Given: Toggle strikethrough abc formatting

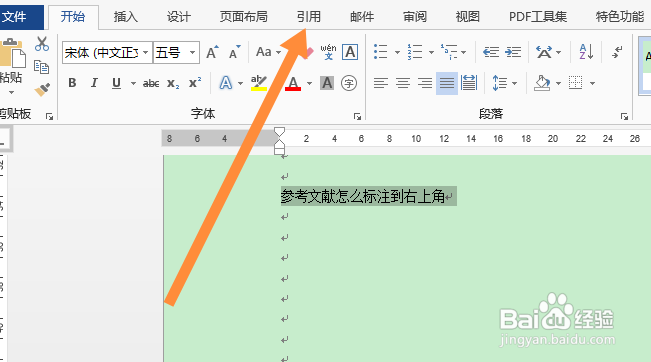Looking at the screenshot, I should [x=151, y=83].
